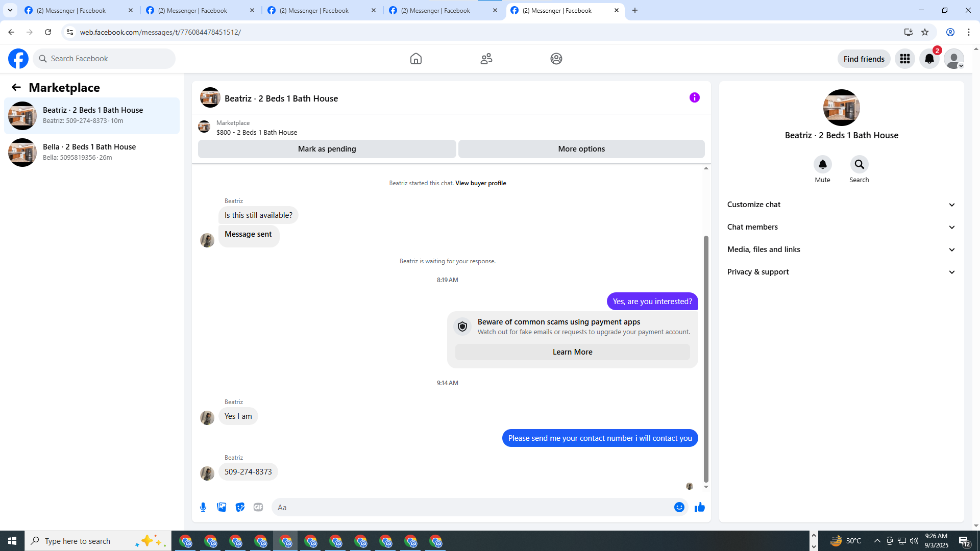Open the account profile avatar menu
The image size is (980, 551).
click(x=954, y=59)
